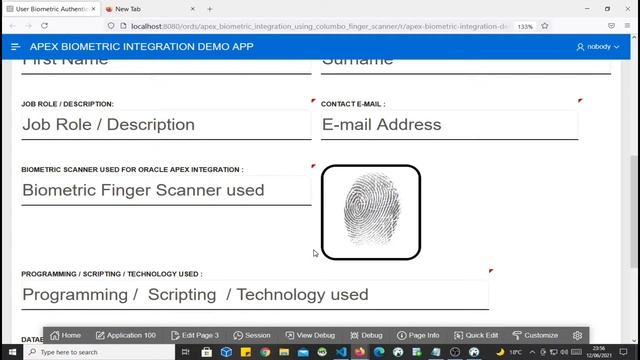This screenshot has width=640, height=360.
Task: Open the Windows Start menu
Action: click(12, 352)
